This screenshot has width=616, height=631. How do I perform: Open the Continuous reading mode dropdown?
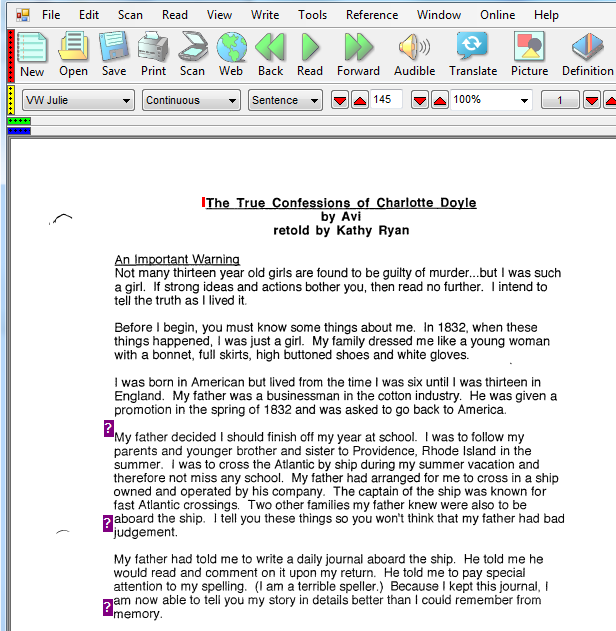(191, 100)
